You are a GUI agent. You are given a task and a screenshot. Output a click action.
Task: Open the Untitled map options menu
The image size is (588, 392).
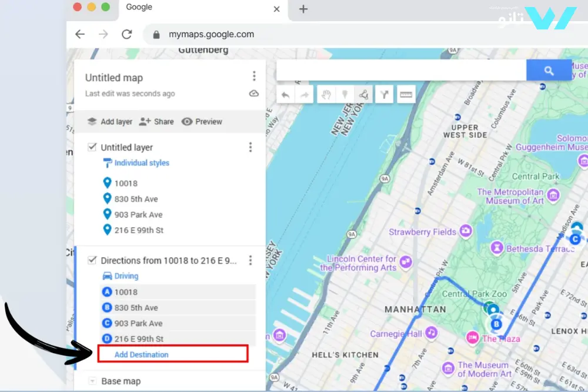click(254, 77)
